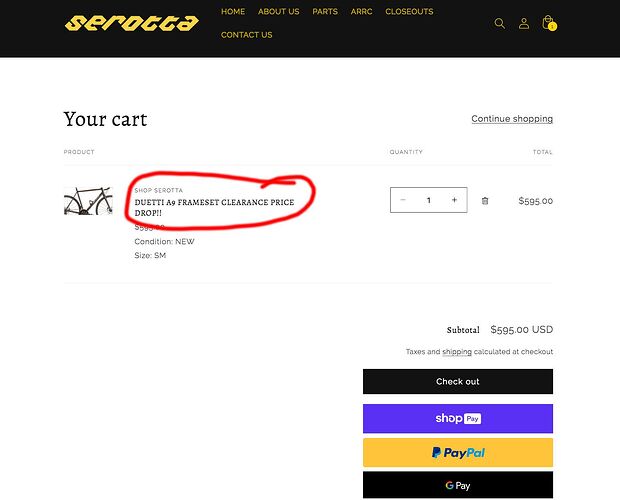Image resolution: width=620 pixels, height=500 pixels.
Task: Open the Duetti A9 Frameset product link
Action: point(214,207)
